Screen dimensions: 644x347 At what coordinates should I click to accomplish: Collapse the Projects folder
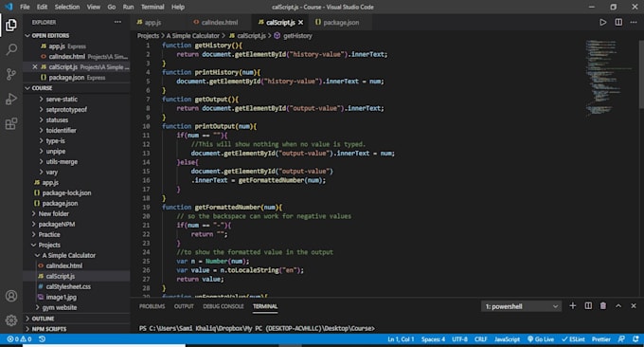(49, 245)
